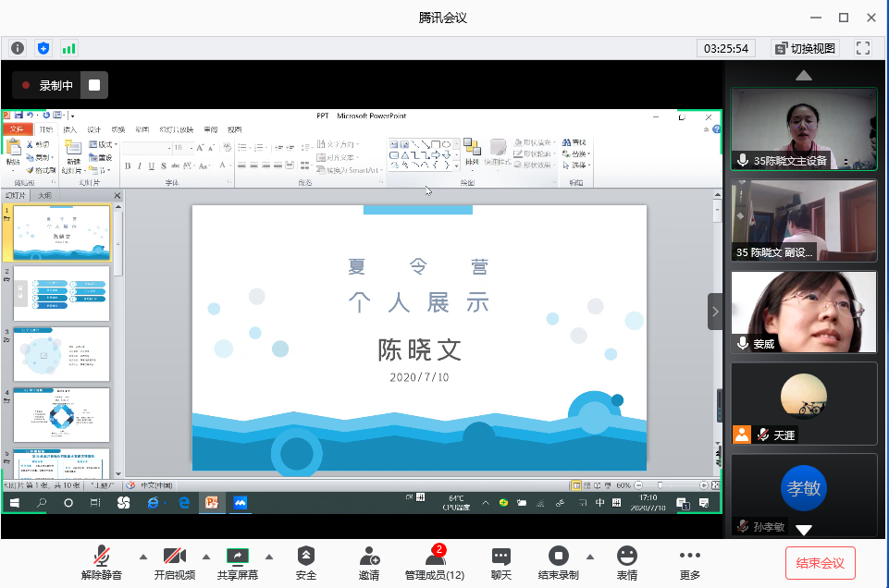
Task: Open the 更多 more menu
Action: (689, 562)
